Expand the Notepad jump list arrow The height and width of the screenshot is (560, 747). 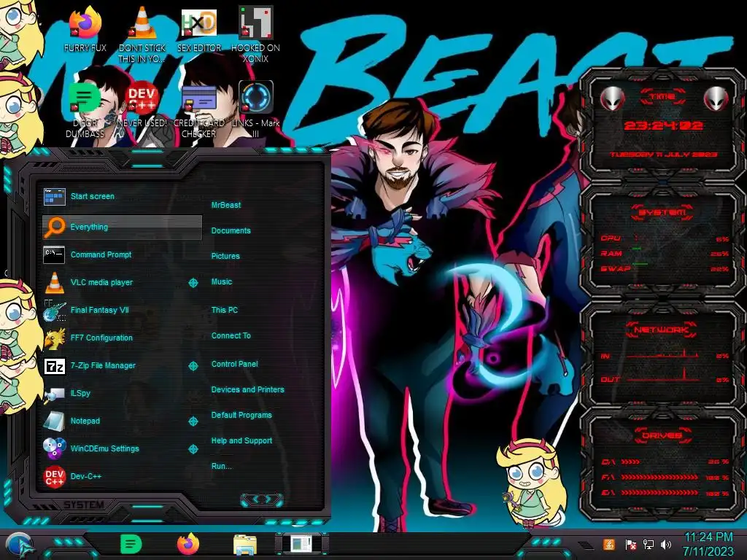pos(193,421)
